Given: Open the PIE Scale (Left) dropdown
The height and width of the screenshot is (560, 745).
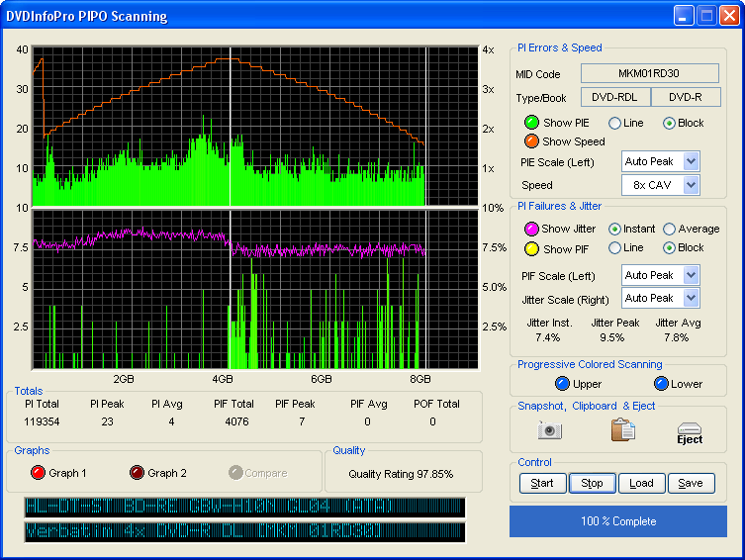Looking at the screenshot, I should [x=661, y=161].
